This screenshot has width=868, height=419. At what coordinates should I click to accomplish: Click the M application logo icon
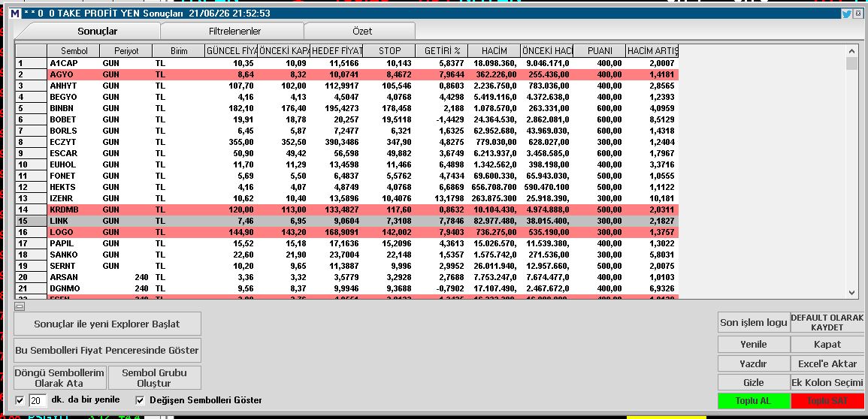(16, 14)
